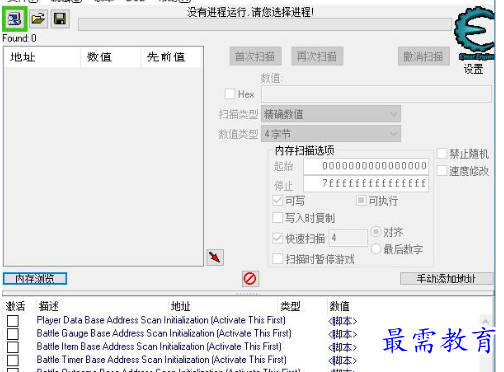This screenshot has width=504, height=372.
Task: Click the red arrow add-to-address-list icon
Action: [215, 257]
